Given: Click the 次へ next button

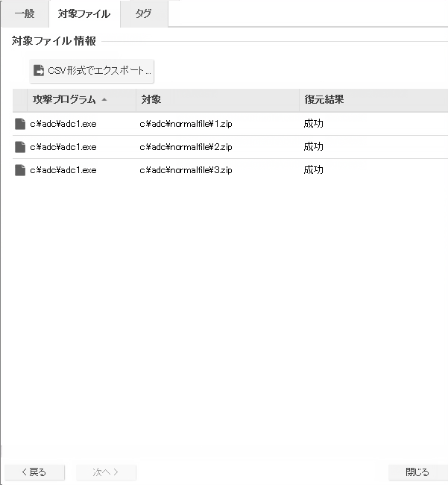Looking at the screenshot, I should click(x=106, y=472).
